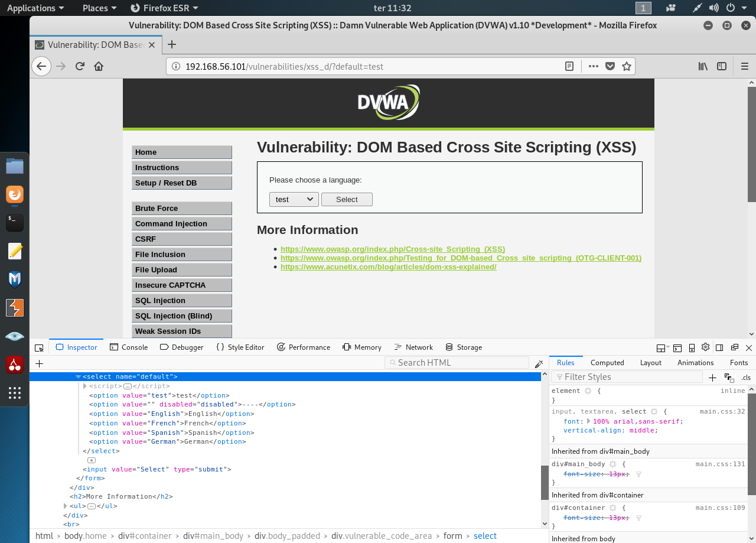Screen dimensions: 756x543
Task: Open the terminal from the dock
Action: point(15,222)
